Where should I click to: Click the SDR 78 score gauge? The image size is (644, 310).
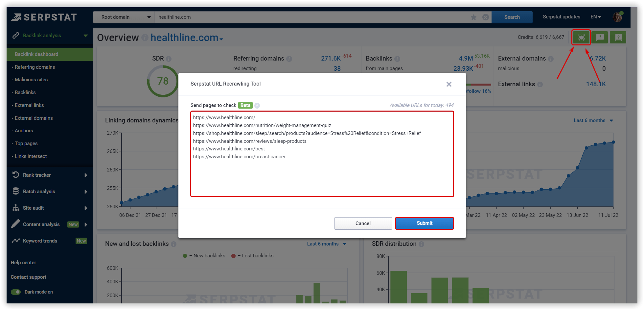[x=163, y=81]
